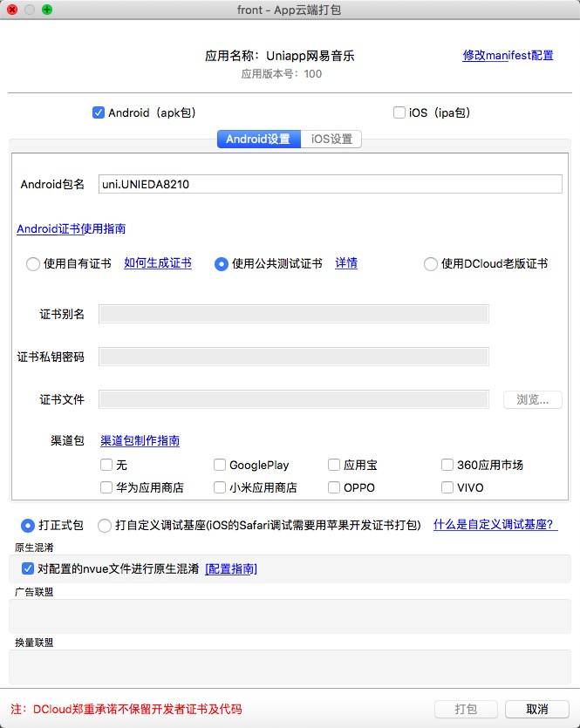This screenshot has height=728, width=580.
Task: Select the Android设置 tab
Action: click(258, 139)
